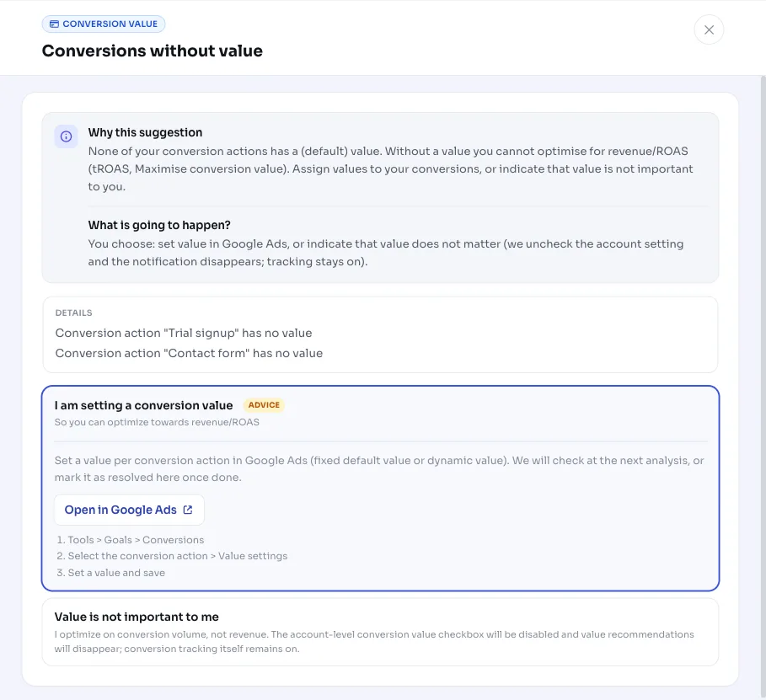766x700 pixels.
Task: Click the external link icon on Google Ads button
Action: 188,510
